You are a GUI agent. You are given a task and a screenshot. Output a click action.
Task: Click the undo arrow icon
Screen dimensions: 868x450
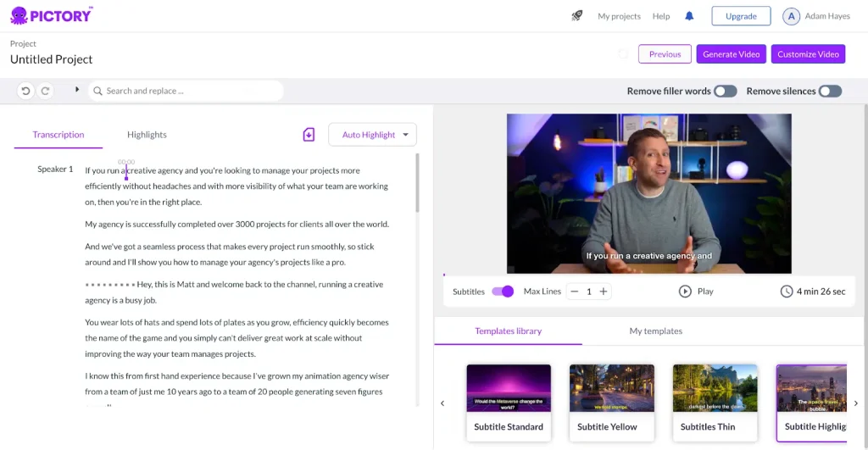(x=25, y=91)
